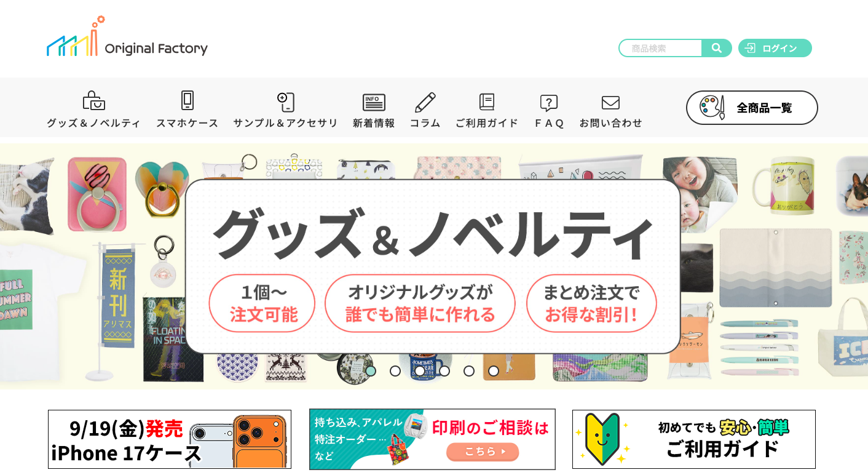868x475 pixels.
Task: Click the コラム pencil icon
Action: point(425,102)
